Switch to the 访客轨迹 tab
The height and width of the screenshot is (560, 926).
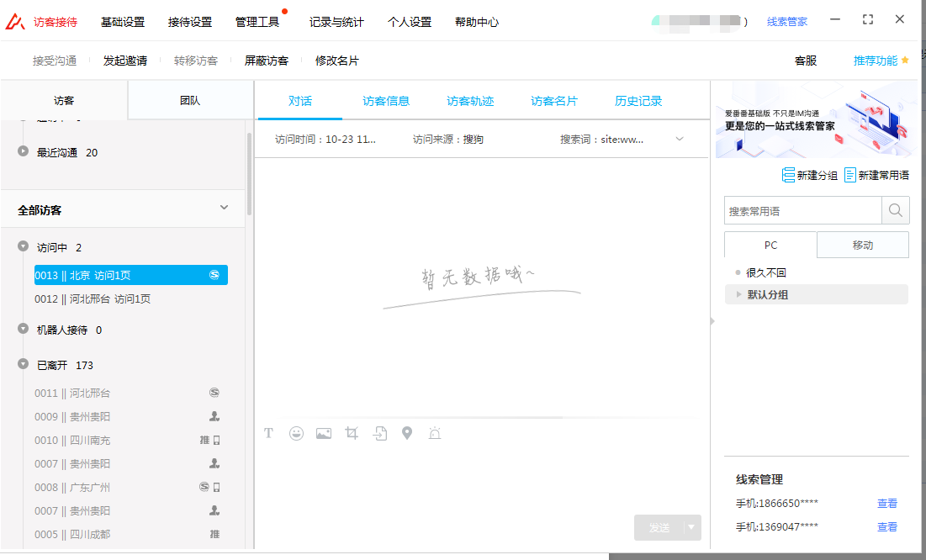pos(470,101)
